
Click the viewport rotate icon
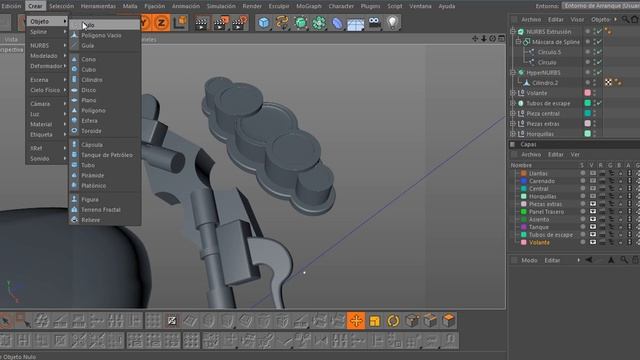493,38
